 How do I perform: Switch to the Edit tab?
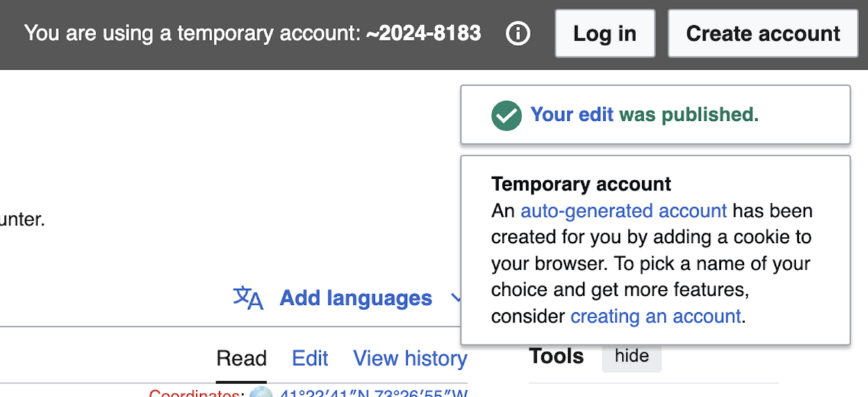click(x=309, y=358)
